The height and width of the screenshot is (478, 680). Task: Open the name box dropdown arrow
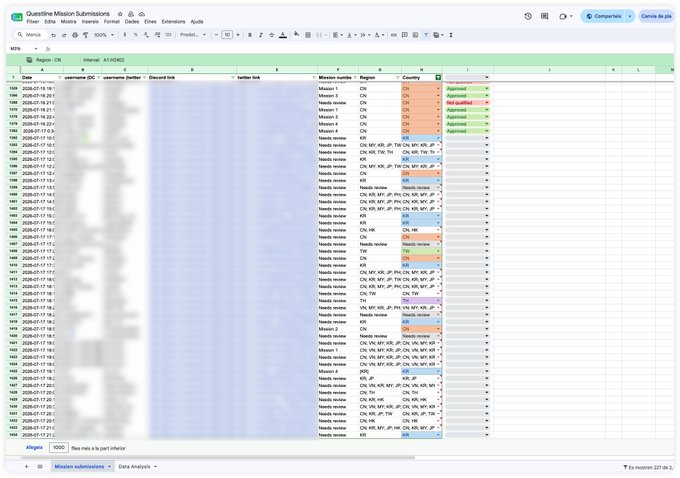point(36,49)
